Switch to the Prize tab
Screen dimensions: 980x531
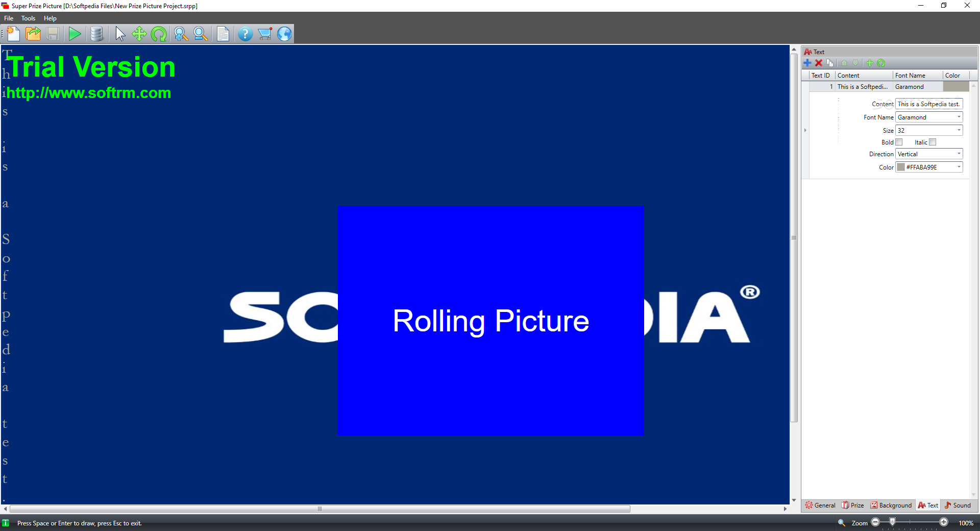coord(853,505)
